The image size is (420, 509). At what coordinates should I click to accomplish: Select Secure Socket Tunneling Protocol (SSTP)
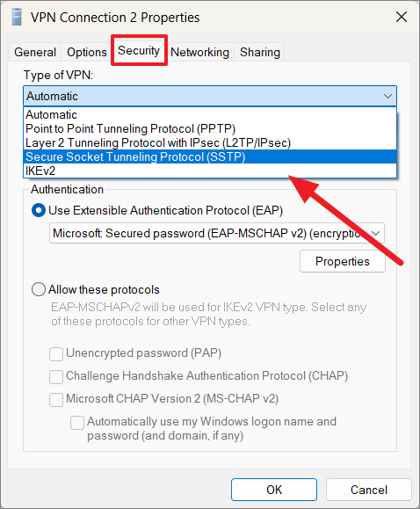pyautogui.click(x=210, y=156)
